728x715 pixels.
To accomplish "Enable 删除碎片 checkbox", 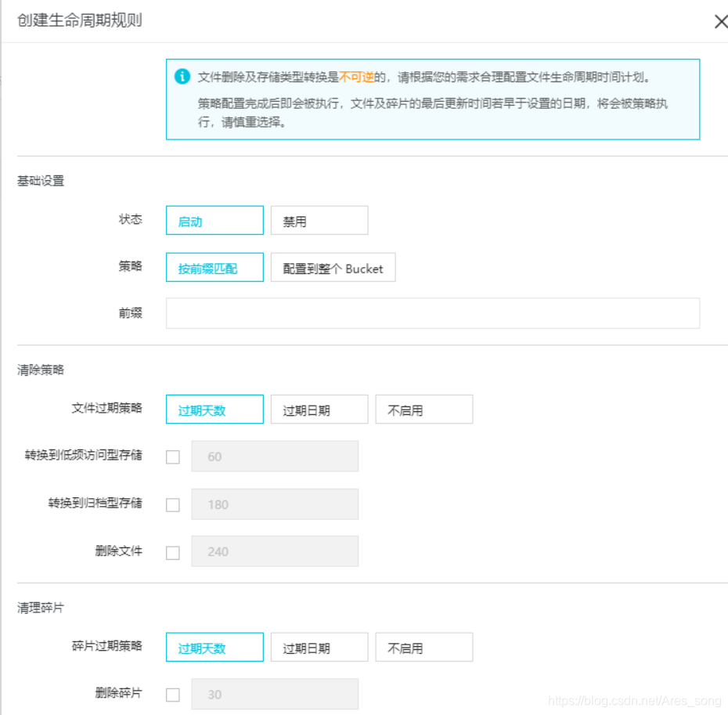I will (x=173, y=695).
